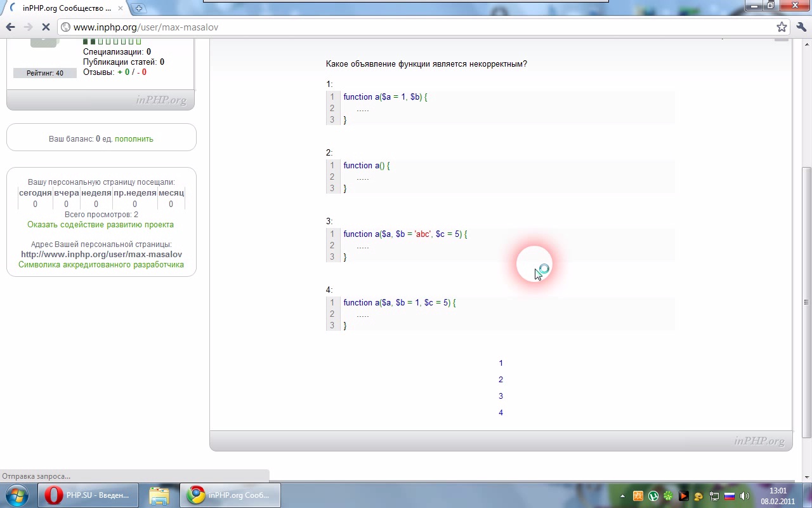Click the пополнить balance link
This screenshot has width=812, height=508.
tap(134, 138)
